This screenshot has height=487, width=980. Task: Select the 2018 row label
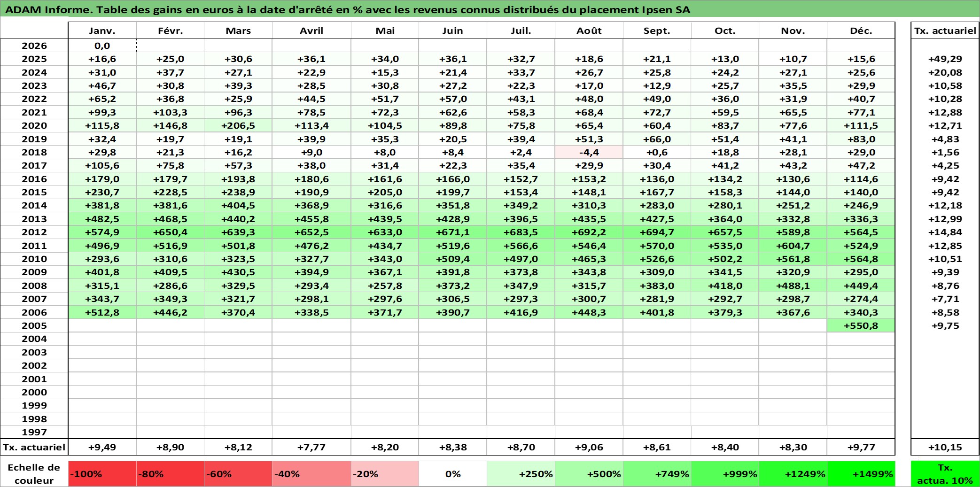pyautogui.click(x=34, y=152)
